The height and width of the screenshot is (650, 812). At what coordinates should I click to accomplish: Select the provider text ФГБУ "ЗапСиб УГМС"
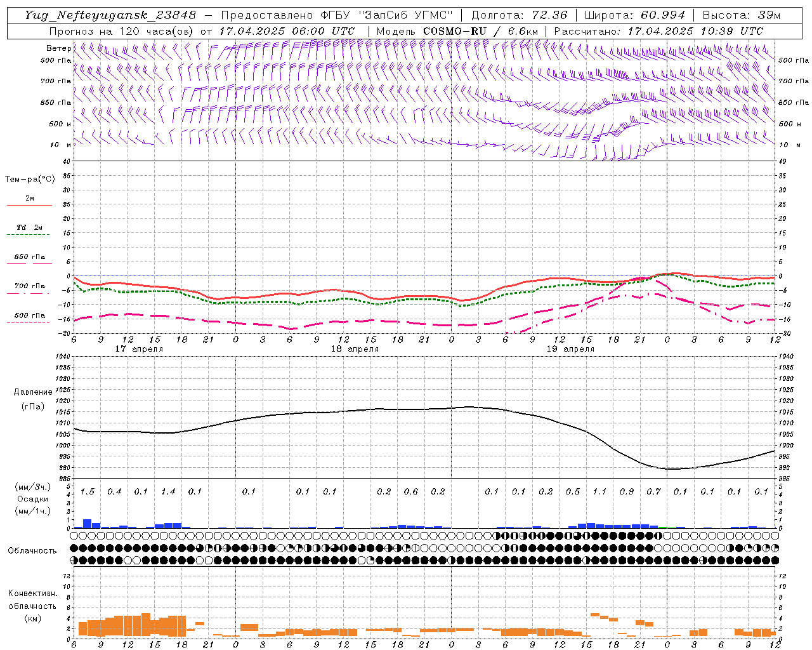pos(388,15)
